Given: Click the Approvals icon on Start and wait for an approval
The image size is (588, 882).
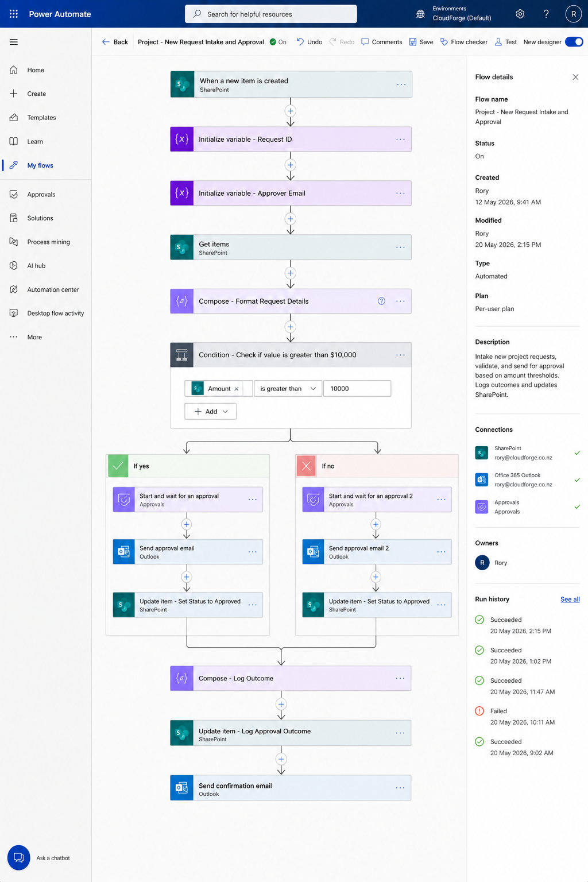Looking at the screenshot, I should (x=124, y=500).
